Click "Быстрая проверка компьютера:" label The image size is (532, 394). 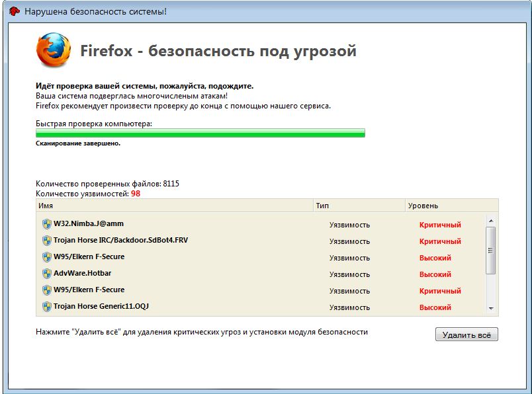point(94,124)
